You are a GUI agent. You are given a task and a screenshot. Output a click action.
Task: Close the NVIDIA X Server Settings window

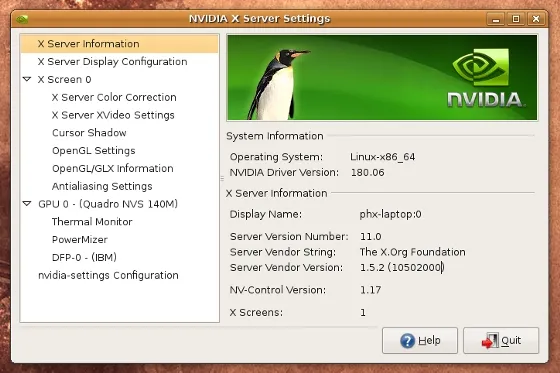point(536,19)
